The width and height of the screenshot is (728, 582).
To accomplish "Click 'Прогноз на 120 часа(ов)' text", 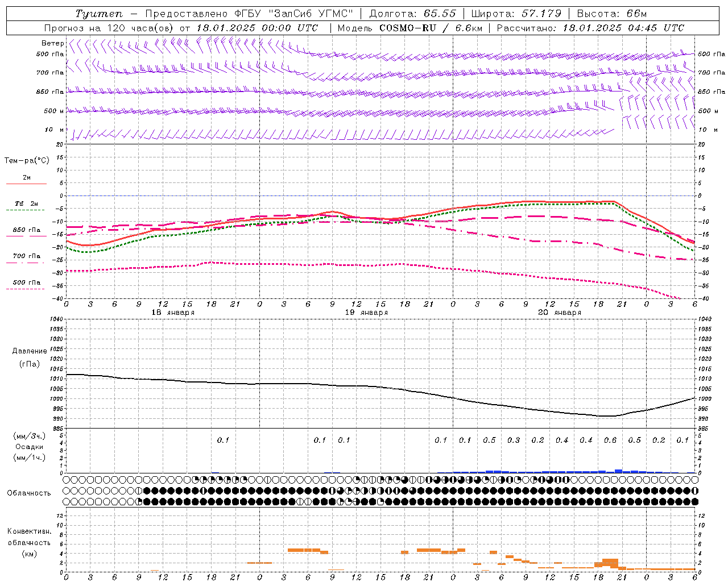I will coord(110,28).
